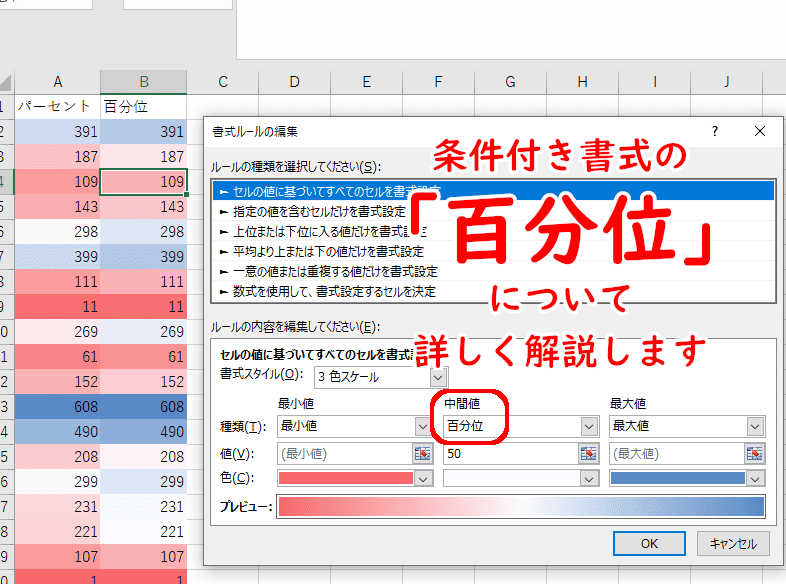Select rule type 一意の値または重複する値だけを書式設定
This screenshot has width=786, height=584.
pos(493,271)
